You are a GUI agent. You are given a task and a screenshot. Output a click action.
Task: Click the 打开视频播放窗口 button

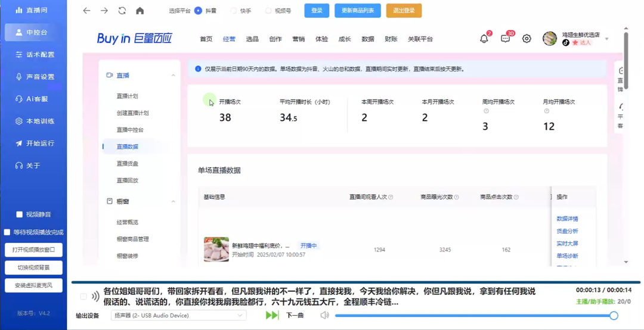pos(33,250)
